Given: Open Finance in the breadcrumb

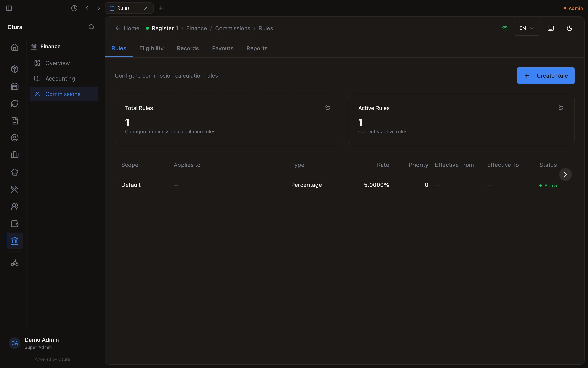Looking at the screenshot, I should (x=196, y=28).
